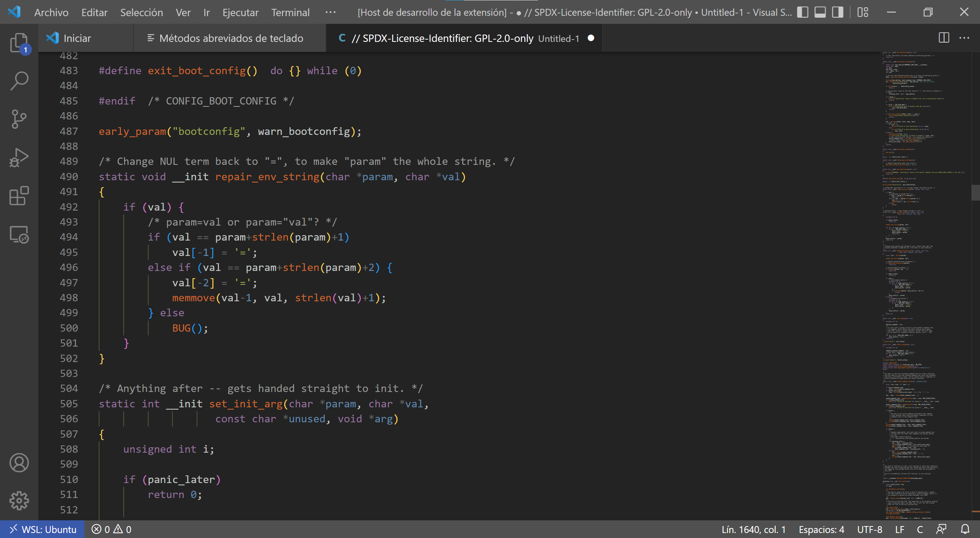Click the repair_env_string function name

[267, 177]
